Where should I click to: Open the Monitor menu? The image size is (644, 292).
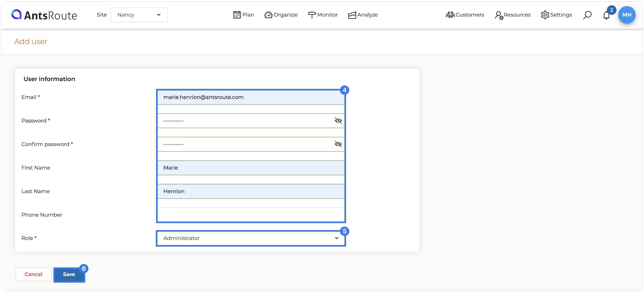point(323,15)
